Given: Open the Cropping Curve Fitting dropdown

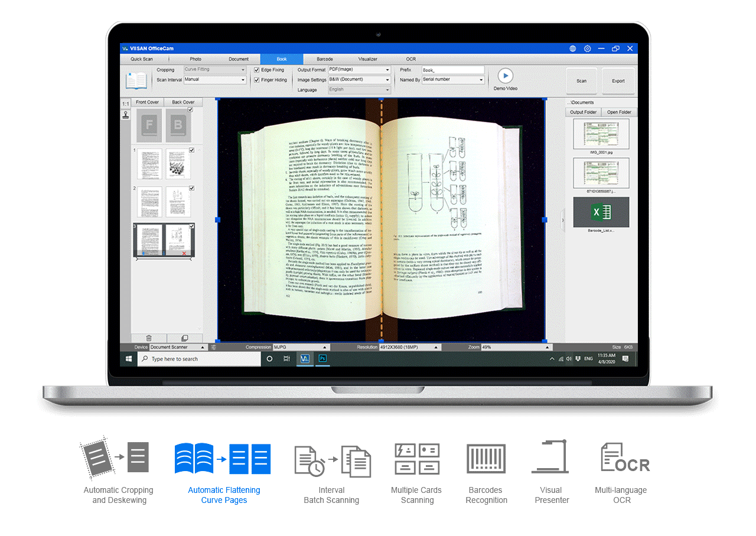Looking at the screenshot, I should click(x=215, y=70).
